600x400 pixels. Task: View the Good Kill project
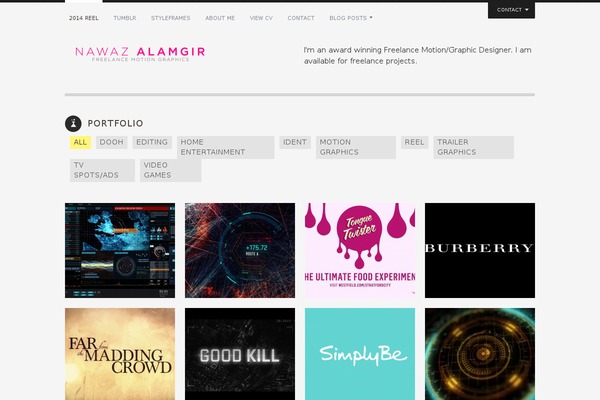[x=240, y=354]
